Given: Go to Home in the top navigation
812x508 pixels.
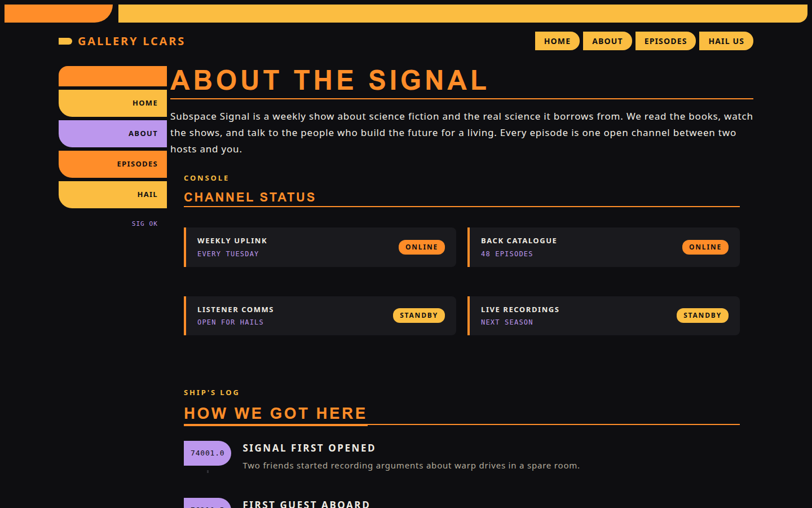Looking at the screenshot, I should [x=557, y=41].
